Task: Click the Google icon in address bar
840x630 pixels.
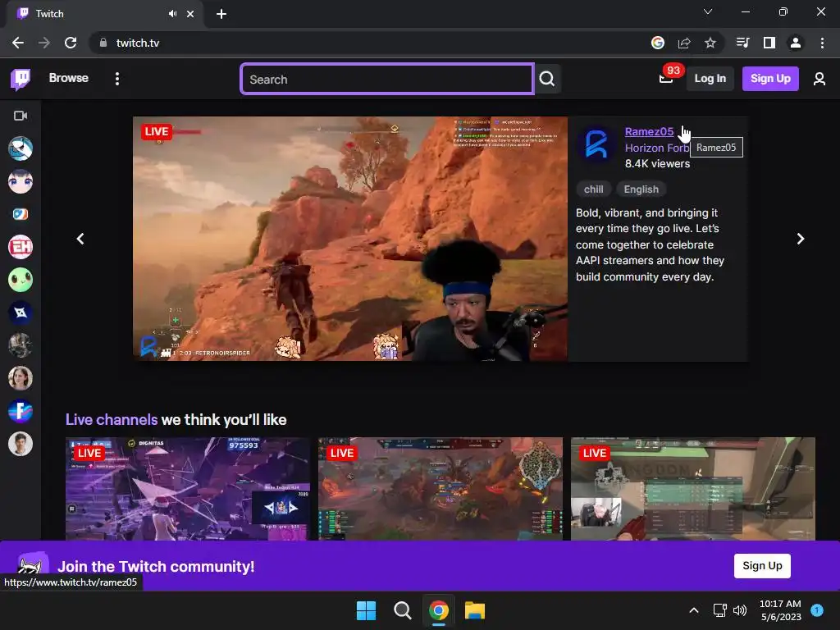Action: coord(658,43)
